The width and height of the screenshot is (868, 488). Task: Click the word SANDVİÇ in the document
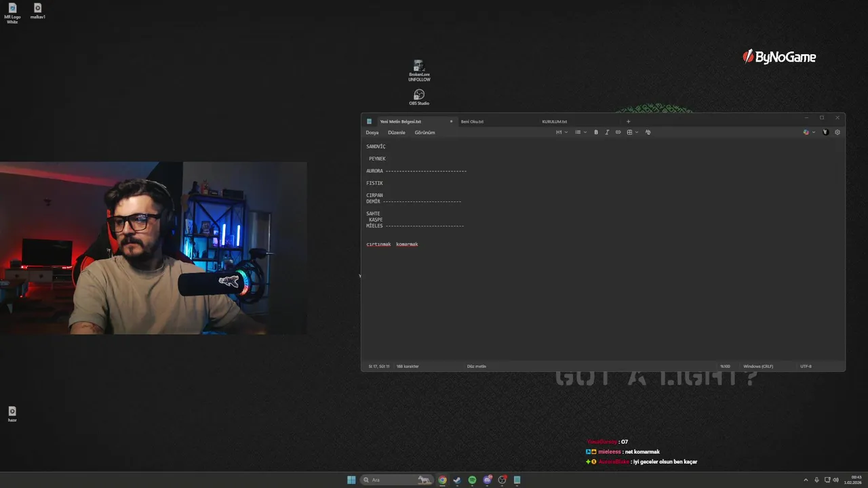tap(376, 146)
